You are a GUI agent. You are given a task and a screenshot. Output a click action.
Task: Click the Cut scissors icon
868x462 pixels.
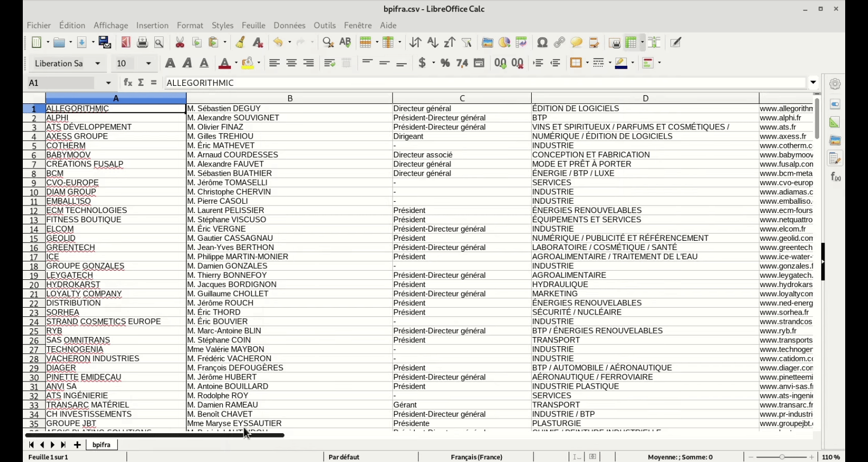point(180,42)
